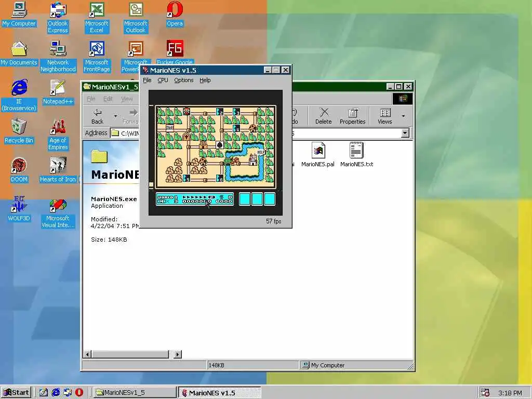Select the Microsoft Outlook desktop shortcut
This screenshot has height=399, width=532.
click(x=136, y=18)
